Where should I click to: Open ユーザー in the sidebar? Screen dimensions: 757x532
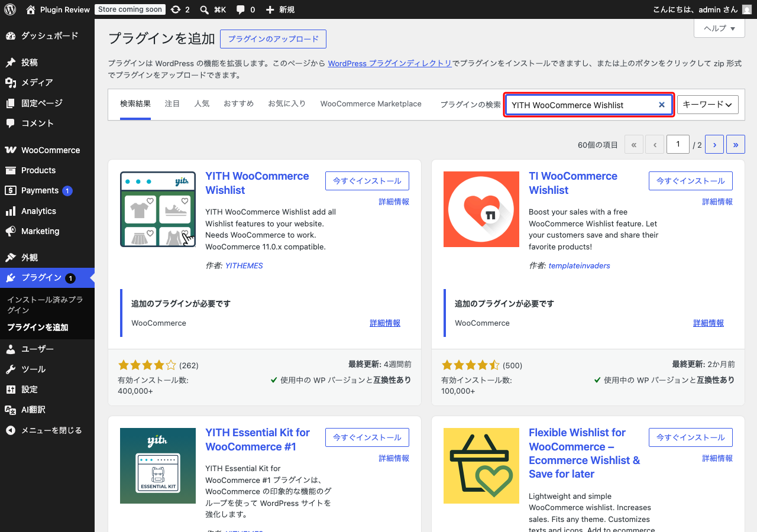47,349
